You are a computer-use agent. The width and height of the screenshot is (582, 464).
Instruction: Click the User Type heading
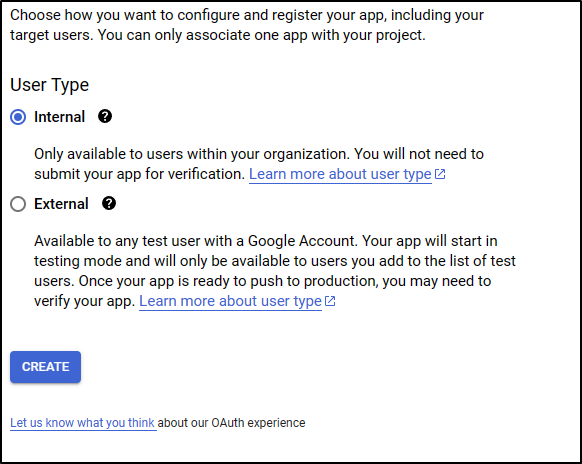tap(49, 85)
